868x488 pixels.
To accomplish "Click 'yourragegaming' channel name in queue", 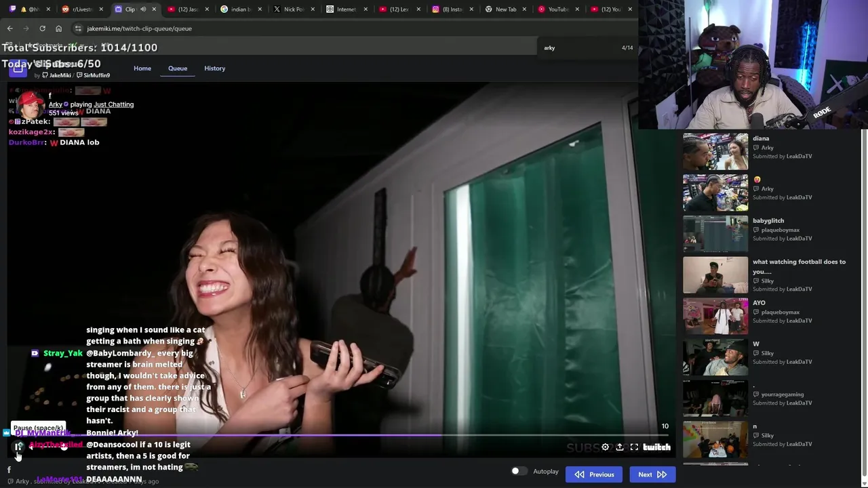I will (x=783, y=394).
